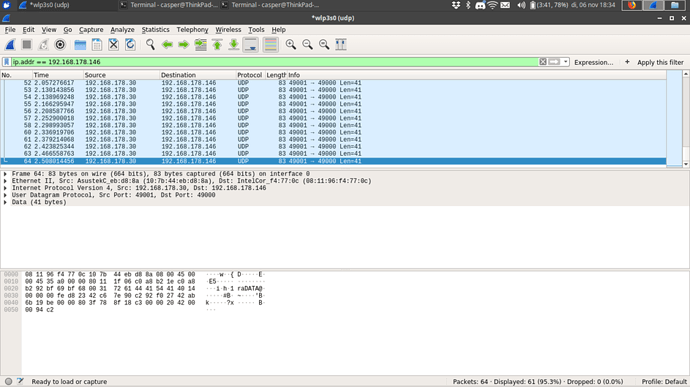
Task: Open the Analyze menu
Action: click(x=122, y=29)
